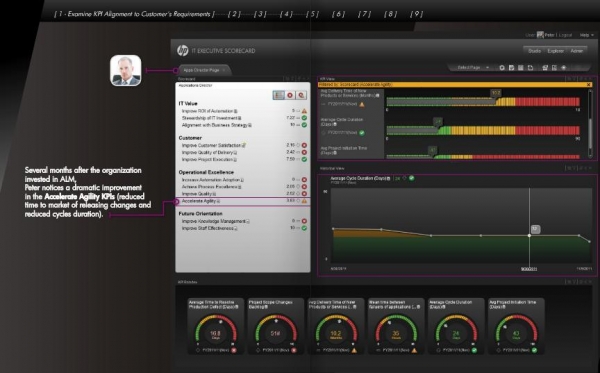Go to demo step [4]
The image size is (600, 373).
(x=286, y=14)
